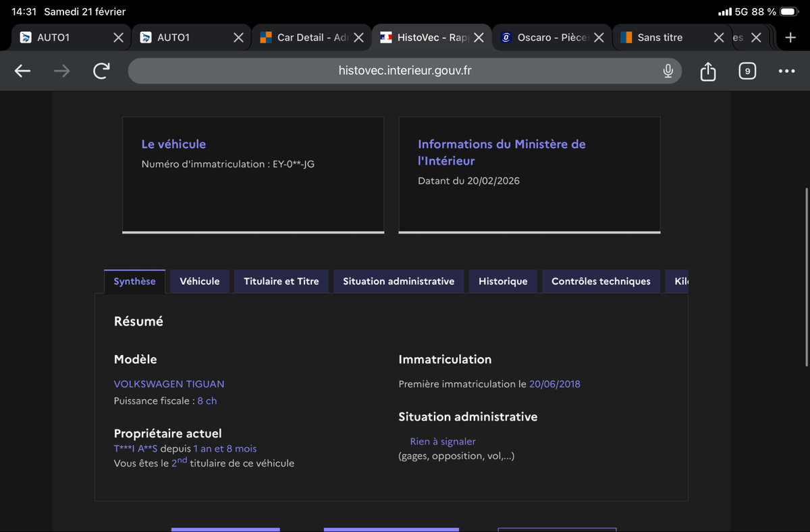Switch to the first AUTO1 browser tab
This screenshot has height=532, width=810.
(54, 38)
